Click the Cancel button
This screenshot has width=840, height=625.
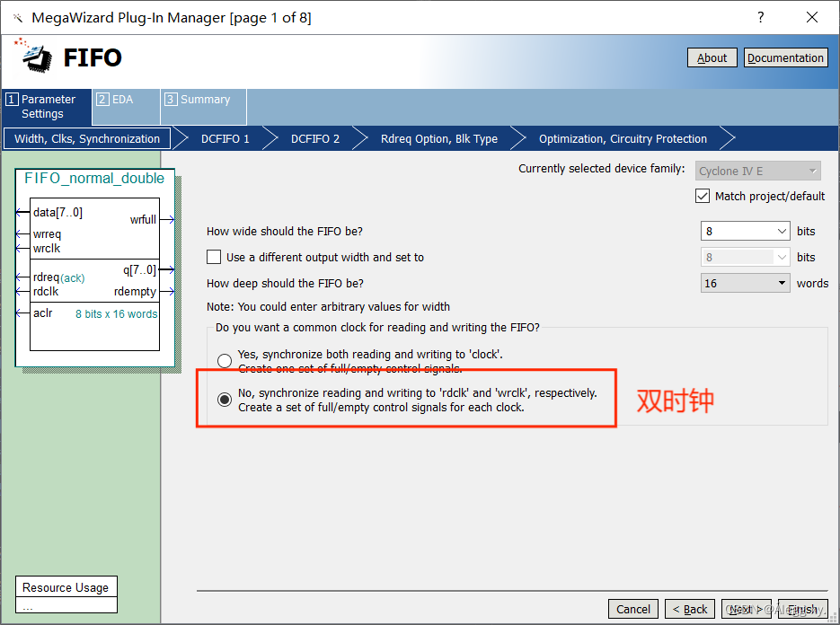point(632,609)
